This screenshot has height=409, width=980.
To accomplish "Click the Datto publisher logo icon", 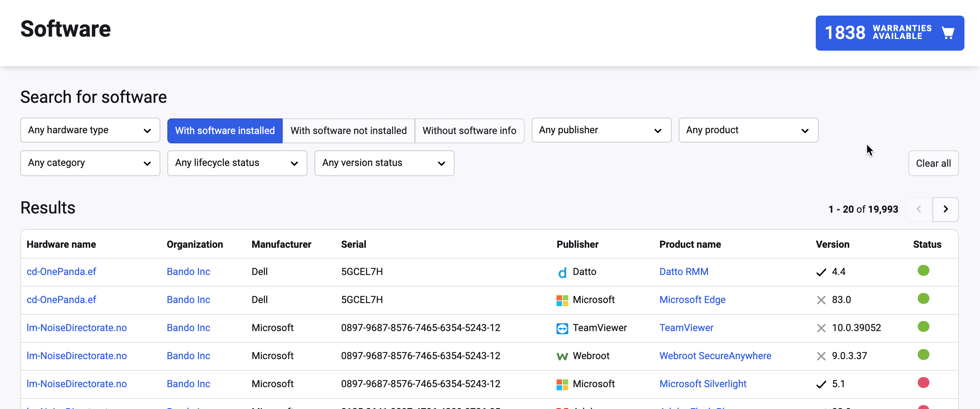I will pos(562,272).
